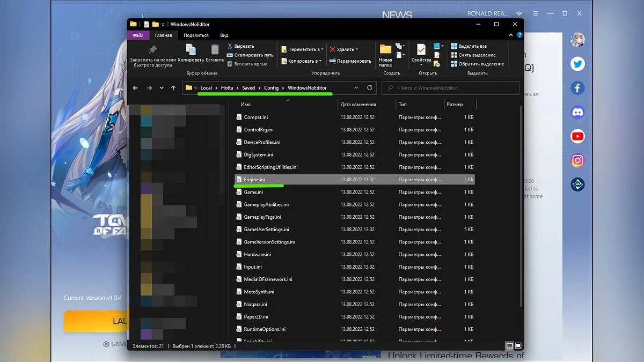
Task: Switch to details view layout button
Action: (x=510, y=346)
